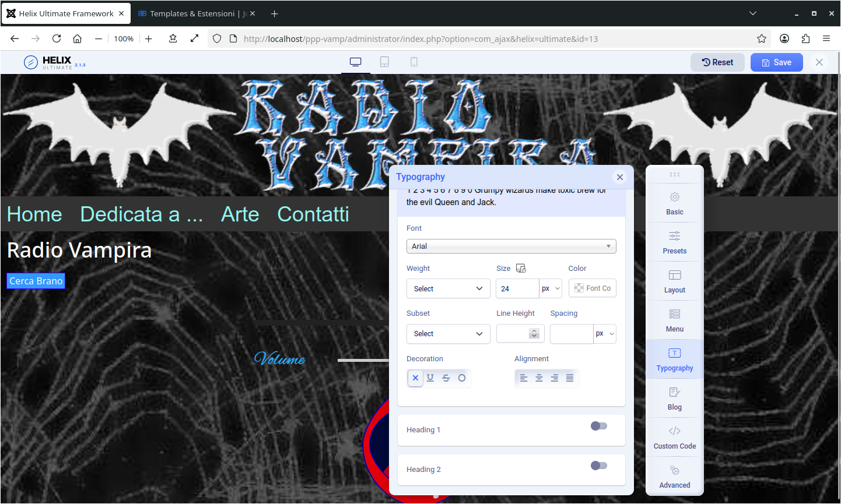Screen dimensions: 841x504
Task: Open the Arte menu item
Action: pyautogui.click(x=240, y=214)
